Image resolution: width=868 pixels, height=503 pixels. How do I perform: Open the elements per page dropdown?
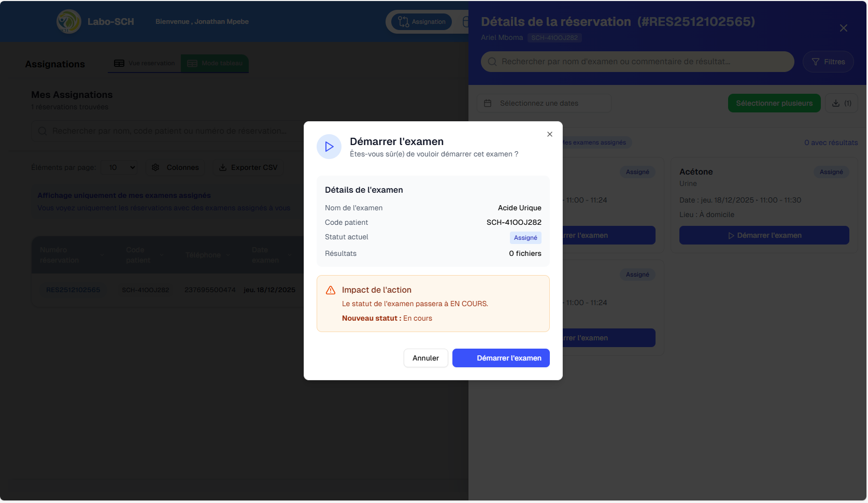click(x=119, y=167)
